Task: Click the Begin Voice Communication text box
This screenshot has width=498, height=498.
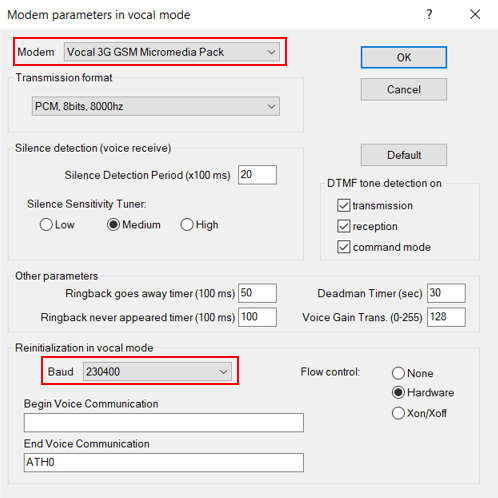Action: click(x=164, y=423)
